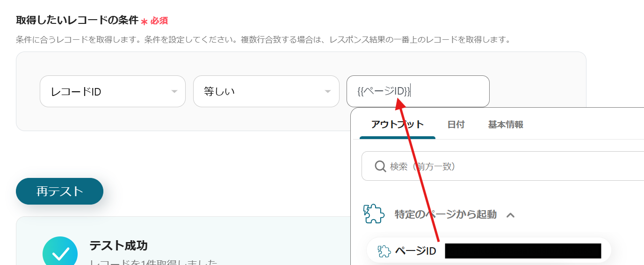Click the red 必須 asterisk marker
This screenshot has height=265, width=644.
pyautogui.click(x=144, y=22)
